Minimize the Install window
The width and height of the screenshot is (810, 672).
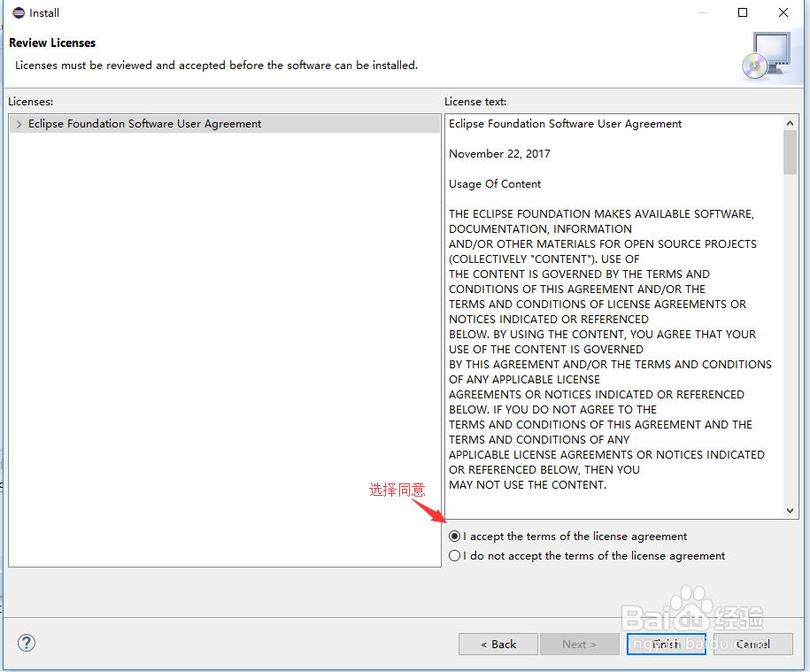coord(703,12)
